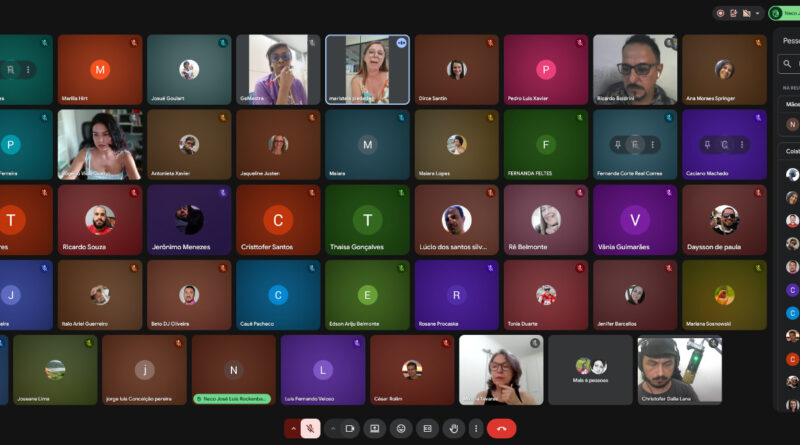Raise hand using the hand icon
The height and width of the screenshot is (445, 800).
(x=454, y=428)
